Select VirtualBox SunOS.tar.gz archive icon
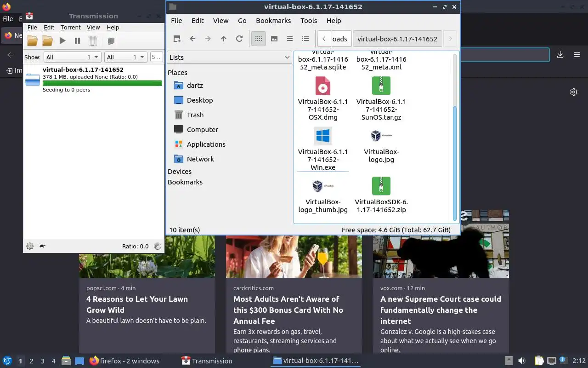This screenshot has width=588, height=368. pos(381,86)
